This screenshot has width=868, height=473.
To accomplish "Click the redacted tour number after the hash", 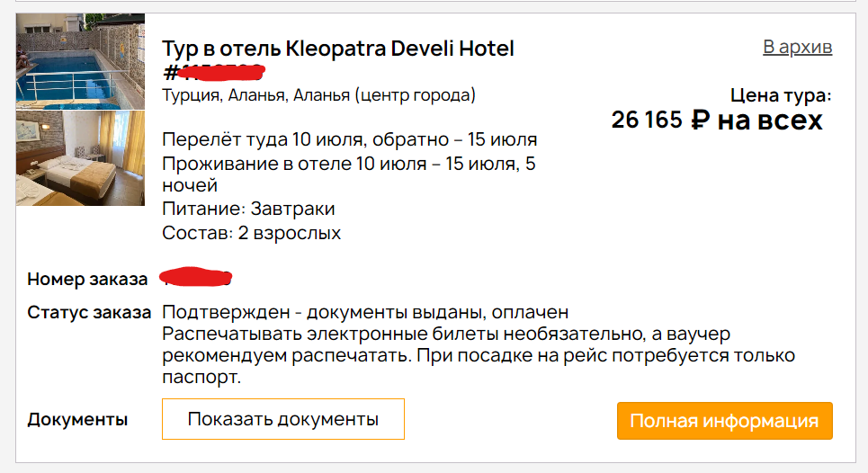I will pos(220,72).
